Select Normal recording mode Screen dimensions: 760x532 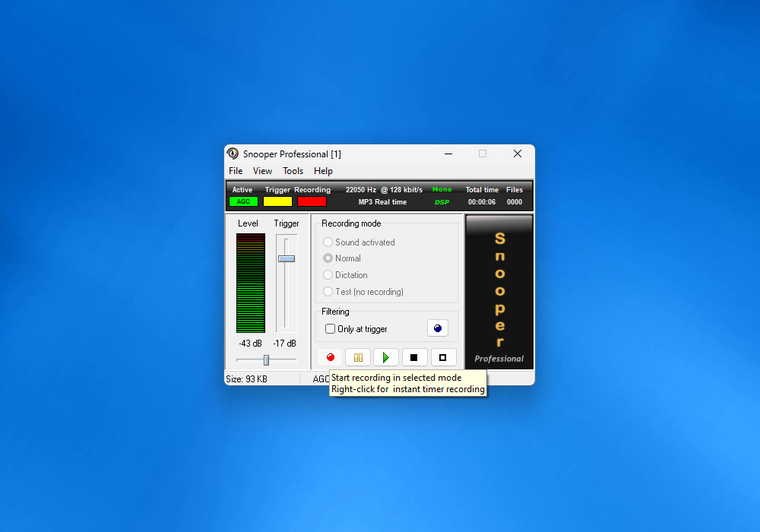(342, 258)
